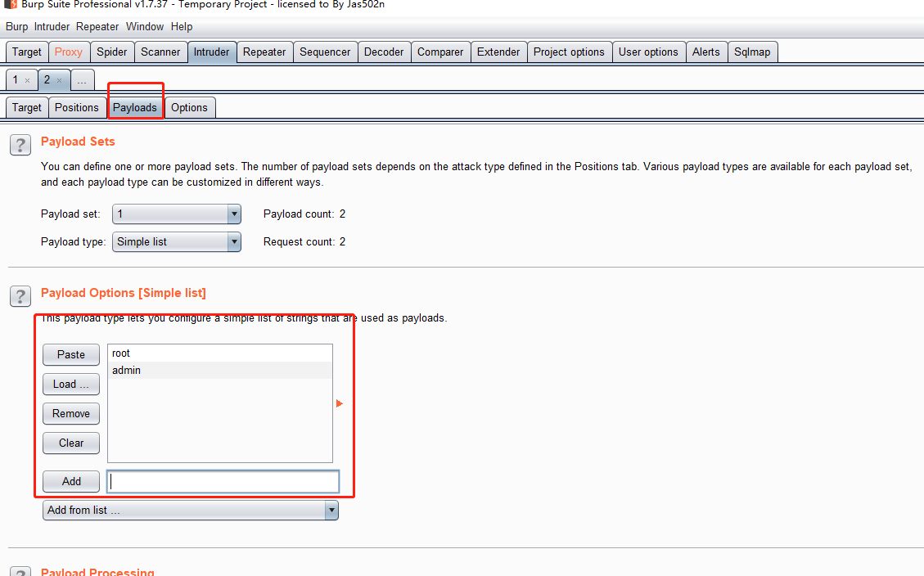The width and height of the screenshot is (924, 576).
Task: Select Intruder attack tab 1
Action: pyautogui.click(x=16, y=79)
